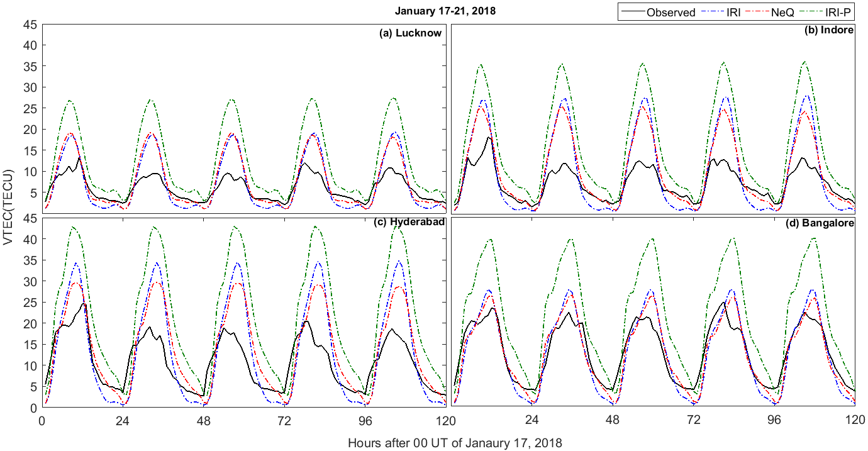
Task: Click y-axis tick '0' of the Hyderabad panel
Action: pyautogui.click(x=34, y=408)
